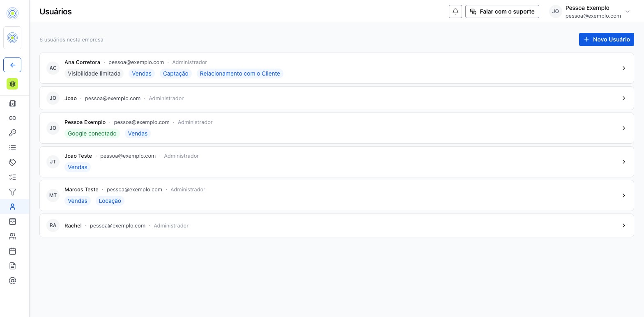Open the Joao row chevron arrow
The height and width of the screenshot is (317, 644).
[624, 98]
